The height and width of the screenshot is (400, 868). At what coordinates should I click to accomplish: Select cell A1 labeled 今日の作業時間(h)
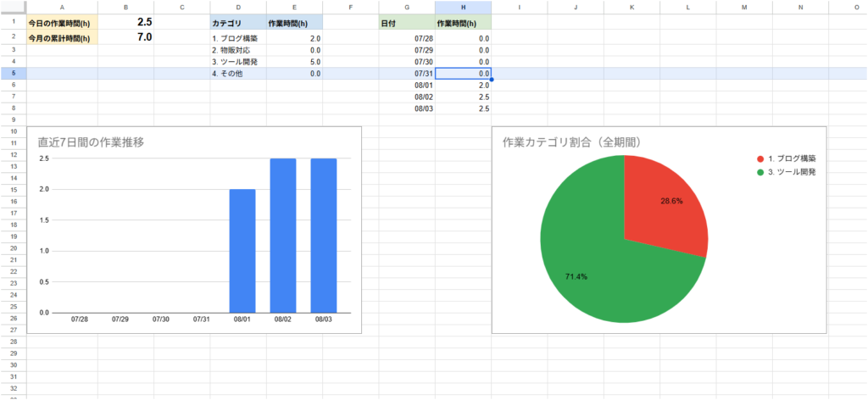point(62,23)
